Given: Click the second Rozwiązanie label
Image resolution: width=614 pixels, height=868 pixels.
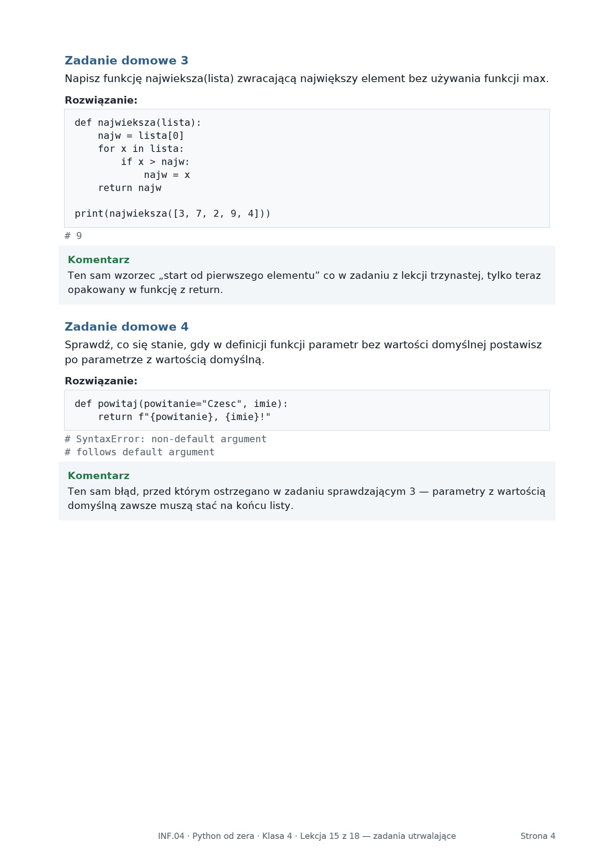Looking at the screenshot, I should [x=101, y=381].
